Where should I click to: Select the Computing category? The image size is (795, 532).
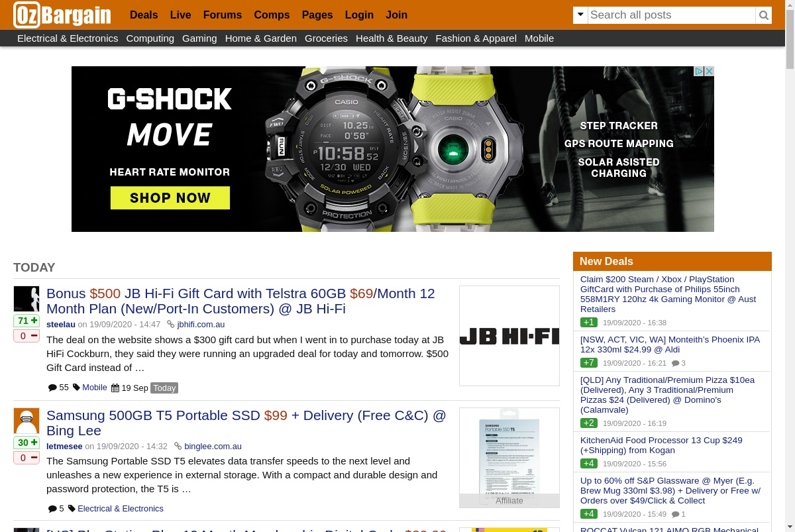(150, 38)
